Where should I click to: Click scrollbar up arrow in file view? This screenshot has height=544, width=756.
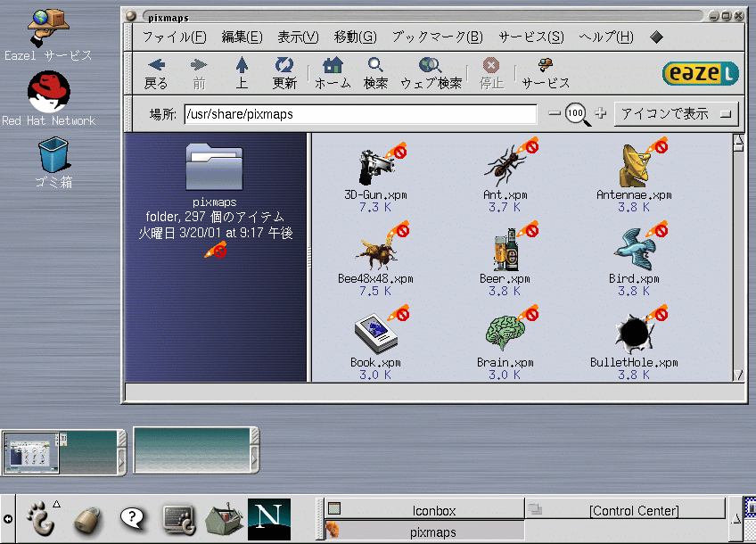[738, 141]
